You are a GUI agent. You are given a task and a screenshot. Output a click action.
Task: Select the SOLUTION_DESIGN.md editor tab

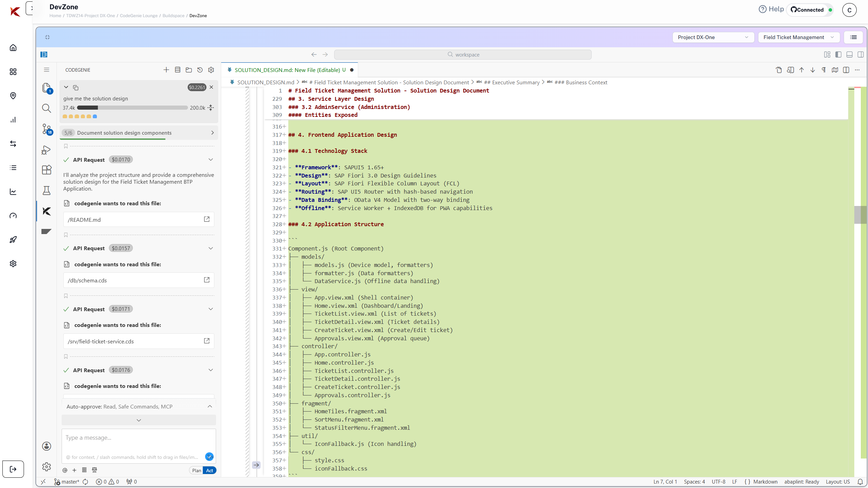(287, 70)
